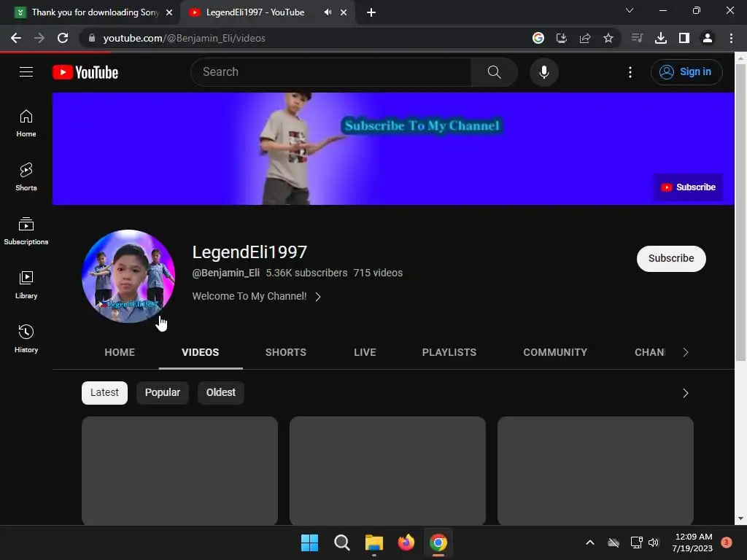Open media control icon in Chrome toolbar
747x560 pixels.
point(637,38)
